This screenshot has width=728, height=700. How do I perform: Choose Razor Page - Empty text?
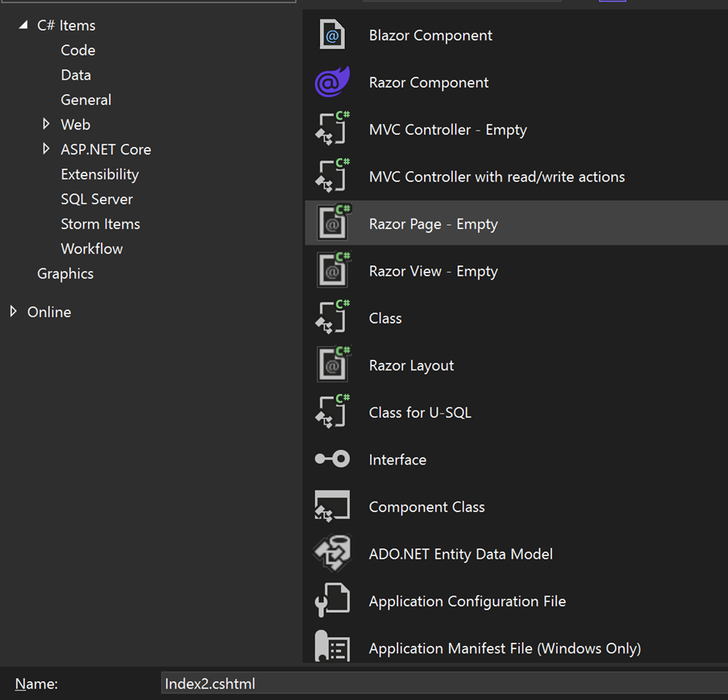coord(433,224)
